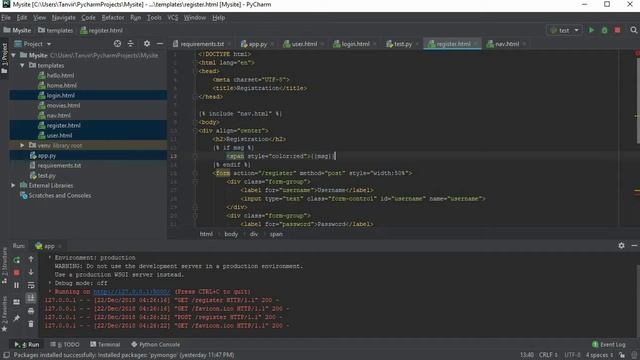Image resolution: width=640 pixels, height=360 pixels.
Task: Click the locate-in-project target icon
Action: [117, 44]
